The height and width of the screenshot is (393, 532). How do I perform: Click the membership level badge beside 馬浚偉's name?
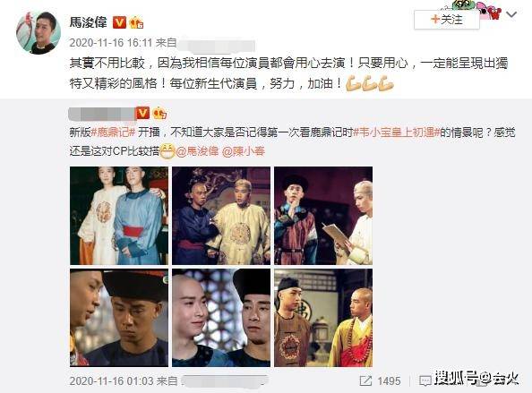136,22
